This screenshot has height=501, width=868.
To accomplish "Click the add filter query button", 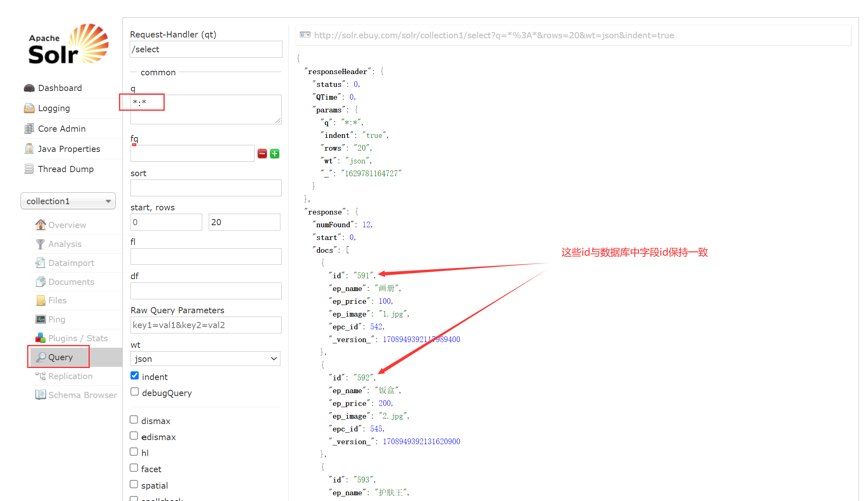I will click(x=275, y=154).
